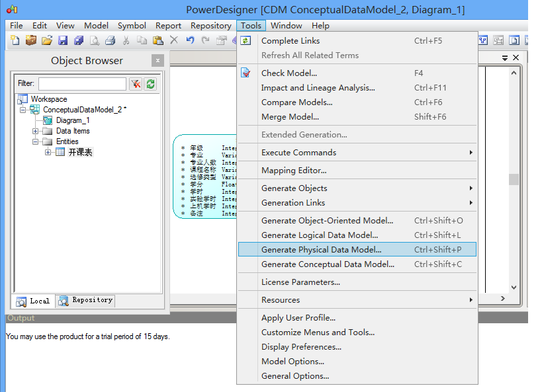Switch to the Repository browser tab
This screenshot has width=542, height=392.
point(85,301)
